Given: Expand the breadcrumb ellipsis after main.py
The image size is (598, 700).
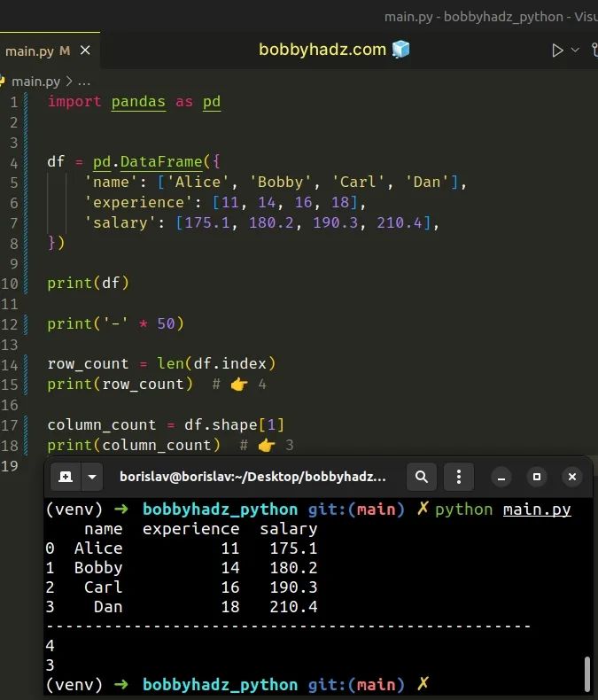Looking at the screenshot, I should [x=84, y=82].
